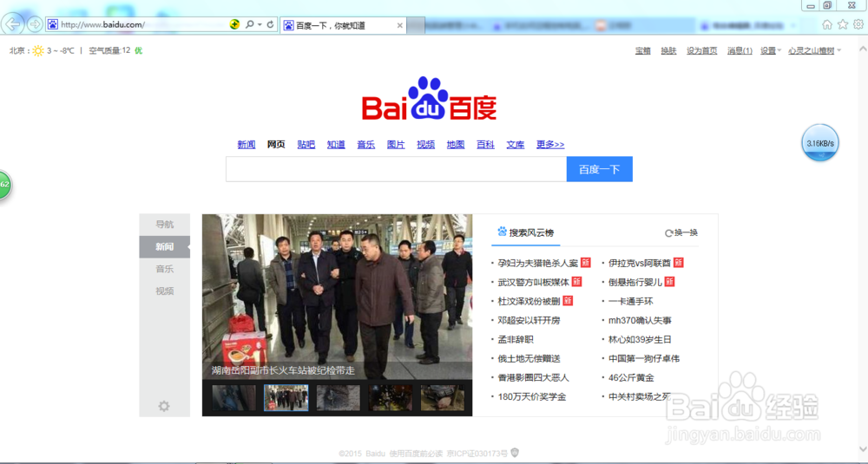Open the 文库 search category
Viewport: 868px width, 464px height.
coord(515,144)
